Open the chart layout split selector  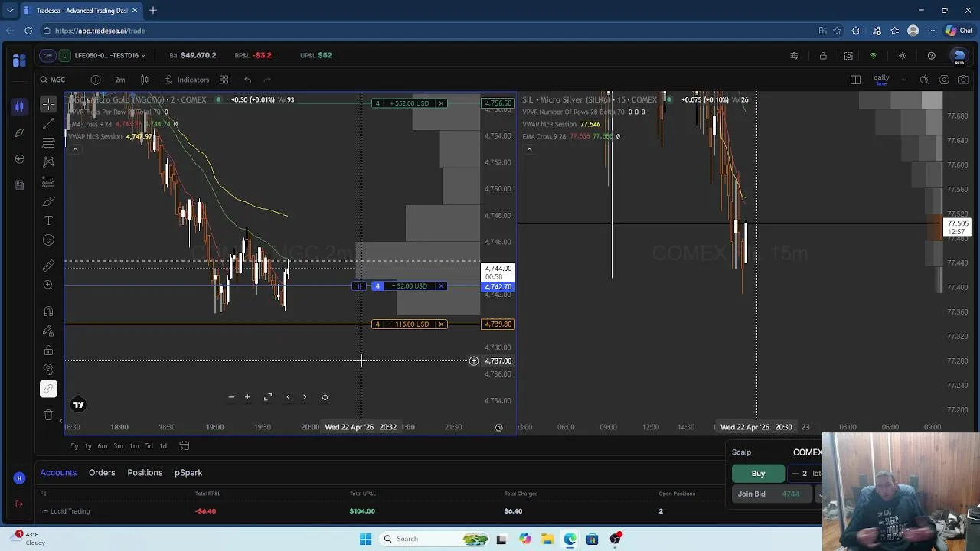click(x=855, y=80)
